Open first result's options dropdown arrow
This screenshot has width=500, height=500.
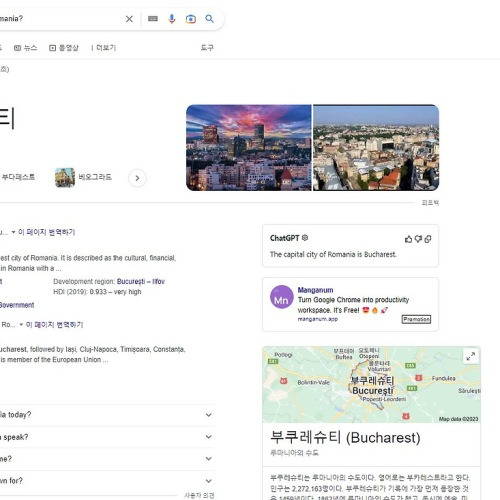(x=13, y=232)
